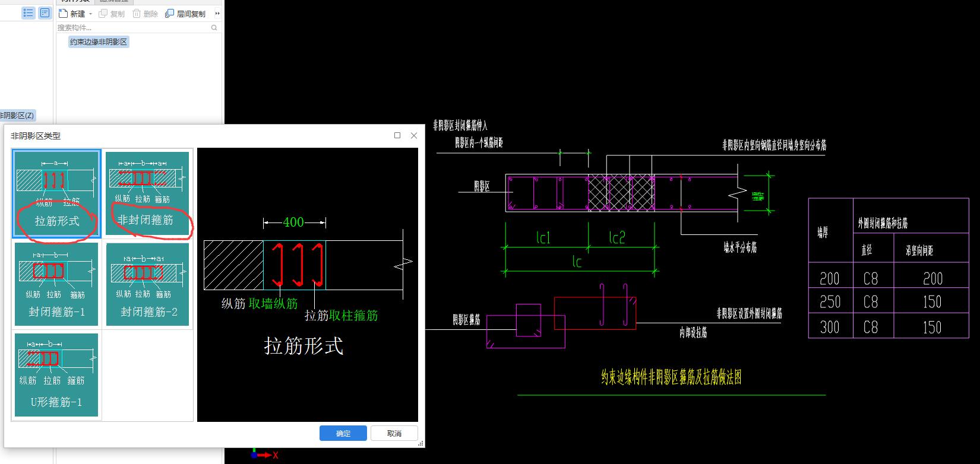Click the 取墙纵筋 value in preview

coord(273,304)
